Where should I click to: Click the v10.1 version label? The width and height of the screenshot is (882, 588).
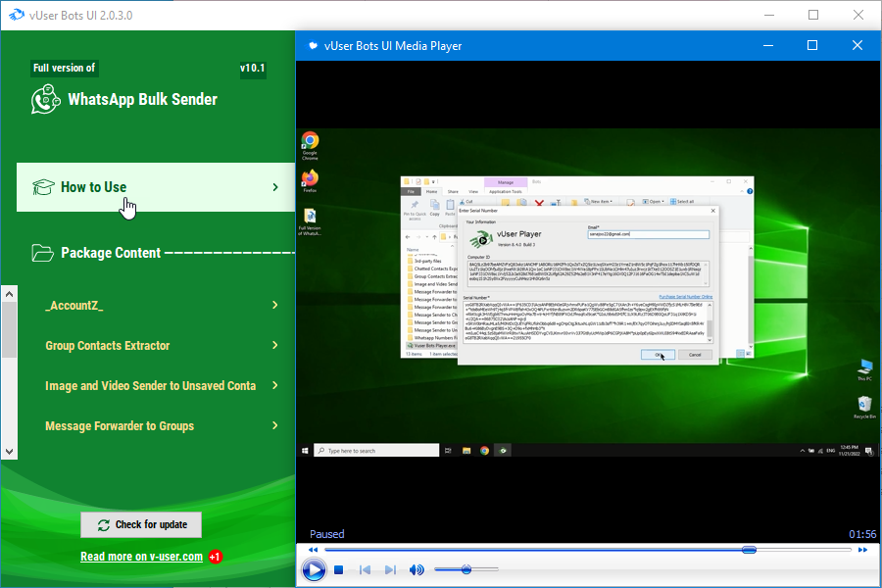point(253,68)
